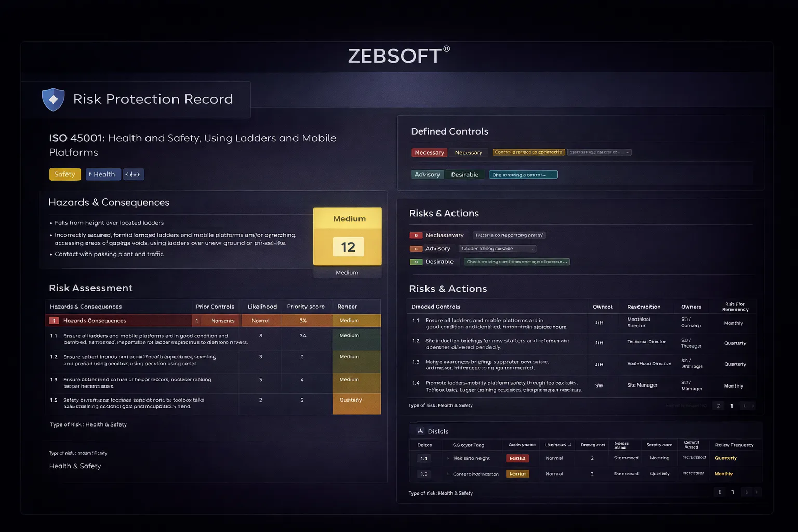Click the star icon beside Disisls heading
This screenshot has height=532, width=798.
tap(420, 431)
